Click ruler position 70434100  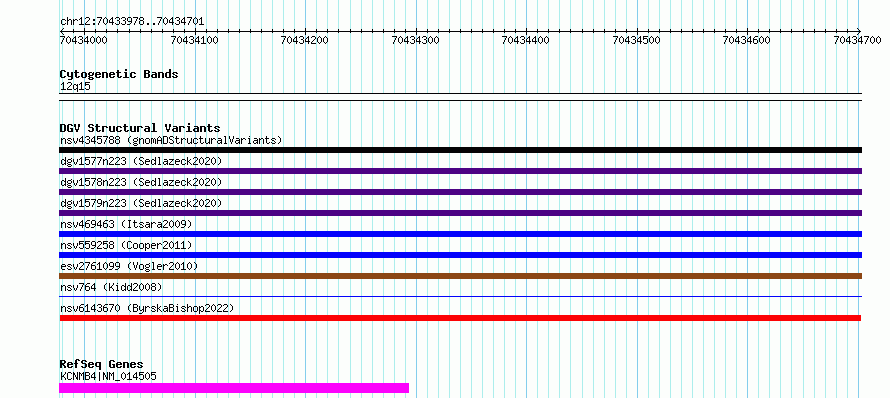(x=196, y=40)
